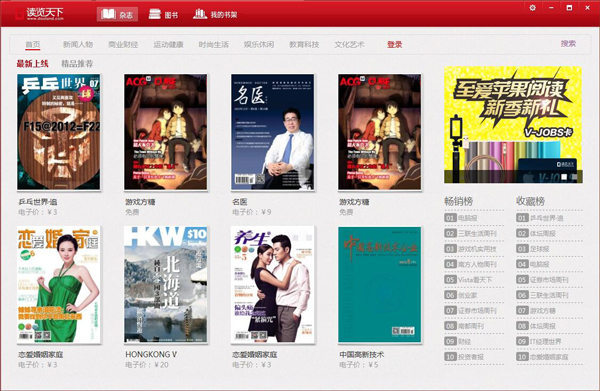Switch to the 商业财经 category
Screen dimensions: 600x391
click(x=123, y=44)
